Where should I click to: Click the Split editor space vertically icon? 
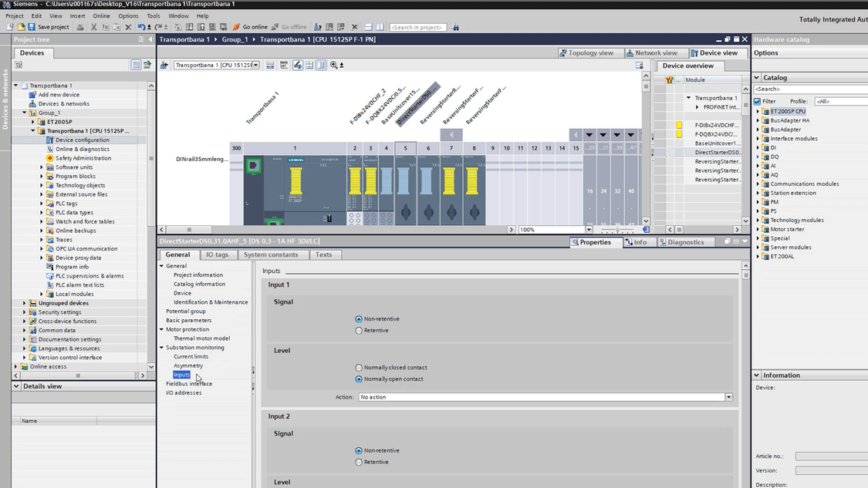coord(380,26)
